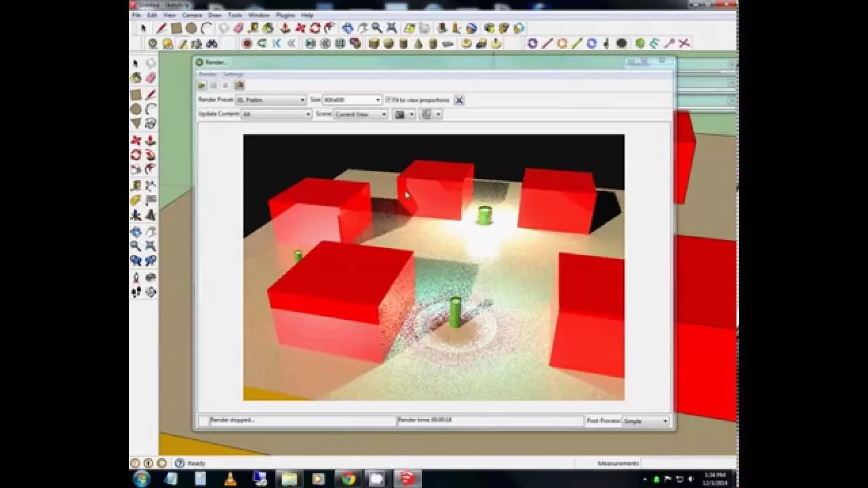Click the Zoom magnifier in top toolbar
This screenshot has width=868, height=488.
[376, 28]
